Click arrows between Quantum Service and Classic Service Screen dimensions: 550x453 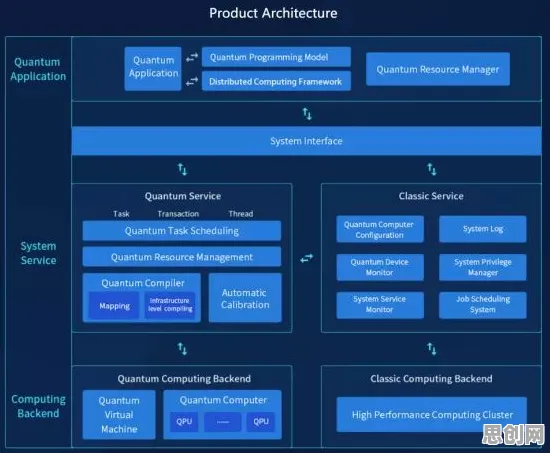[x=307, y=259]
